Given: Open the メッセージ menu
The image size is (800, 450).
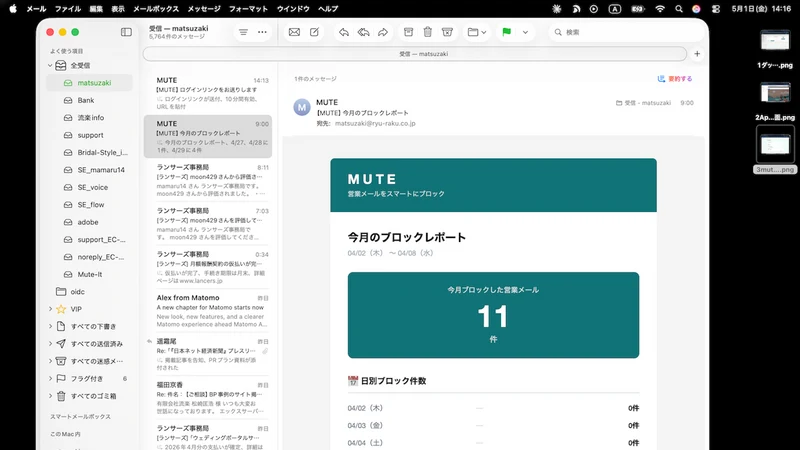Looking at the screenshot, I should tap(204, 9).
